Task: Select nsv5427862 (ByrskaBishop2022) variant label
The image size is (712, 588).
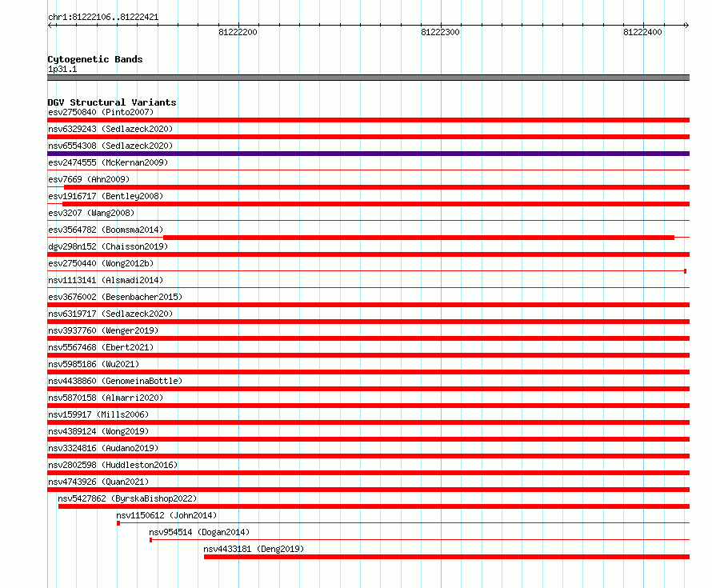Action: tap(127, 498)
